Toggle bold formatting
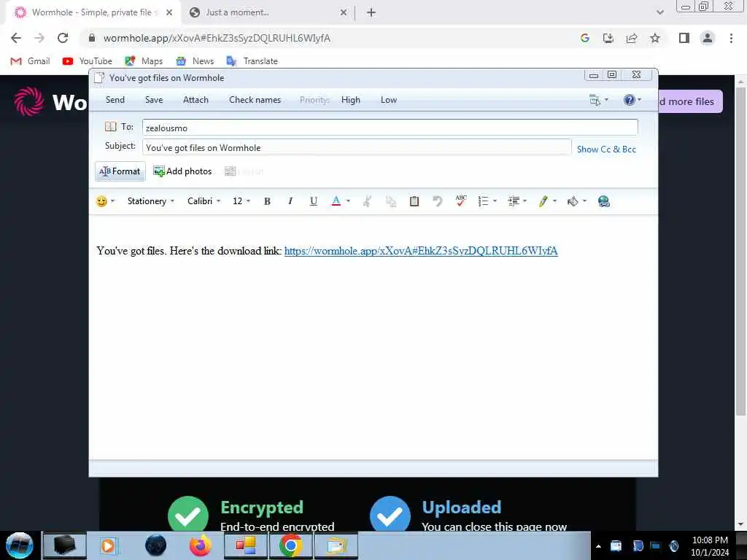Screen dimensions: 747x560 [x=267, y=201]
